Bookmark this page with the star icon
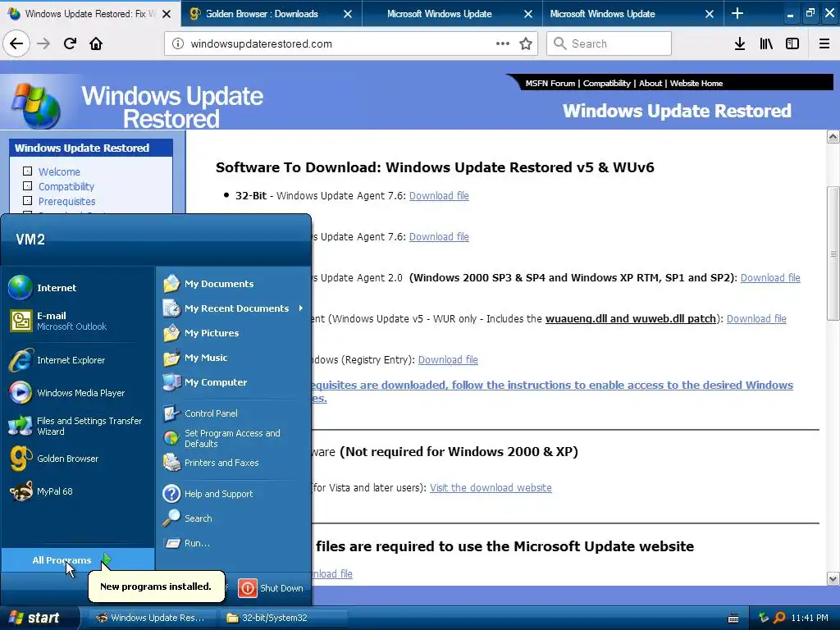The height and width of the screenshot is (630, 840). [x=526, y=43]
